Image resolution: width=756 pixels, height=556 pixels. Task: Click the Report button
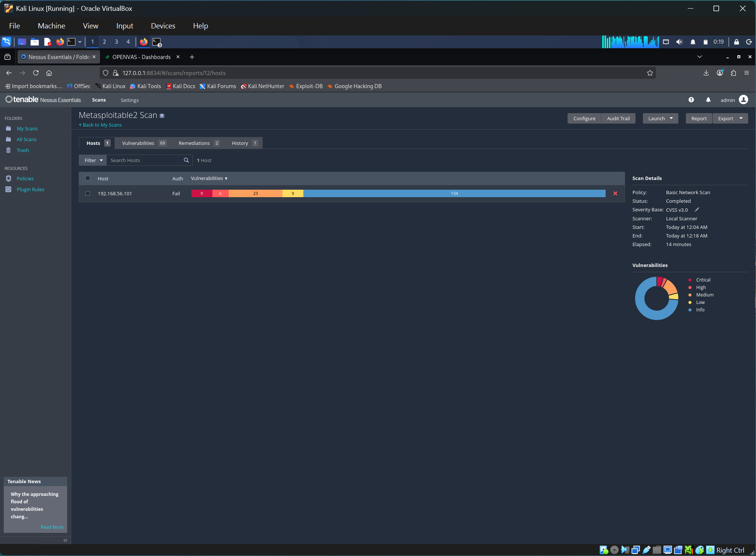point(699,118)
